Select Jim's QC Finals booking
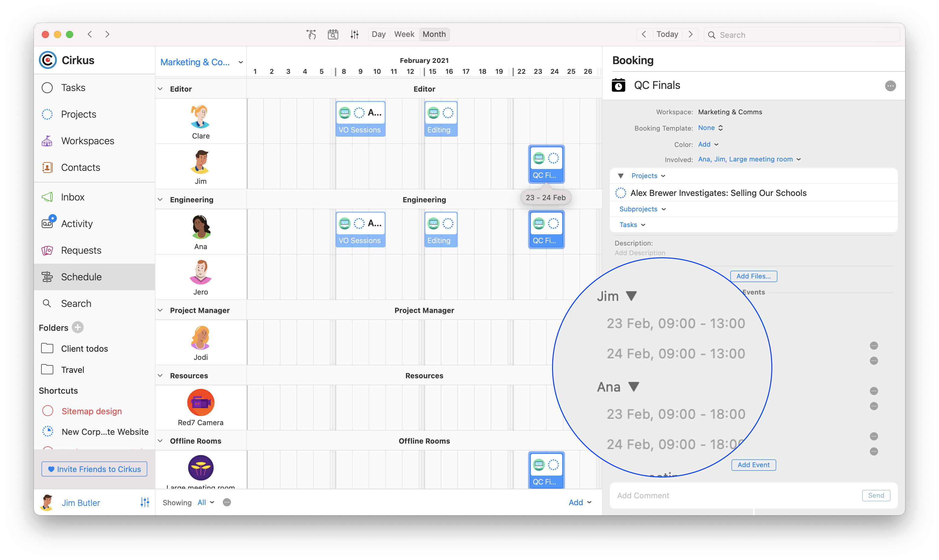The image size is (939, 560). coord(546,164)
